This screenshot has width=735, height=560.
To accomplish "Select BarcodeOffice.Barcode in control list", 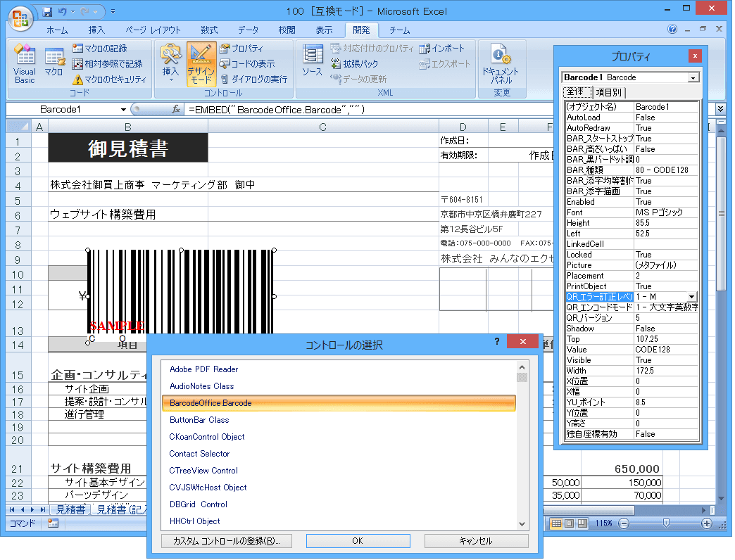I will click(x=339, y=403).
